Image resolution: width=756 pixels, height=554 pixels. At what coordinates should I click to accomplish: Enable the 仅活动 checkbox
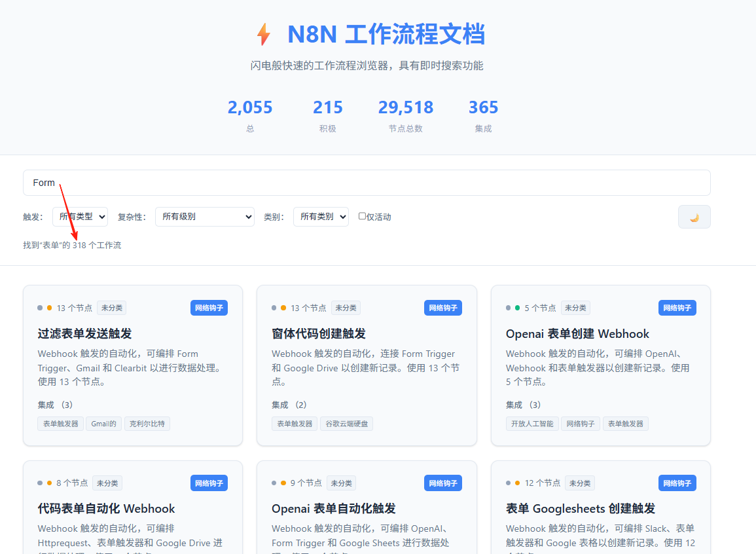click(362, 216)
